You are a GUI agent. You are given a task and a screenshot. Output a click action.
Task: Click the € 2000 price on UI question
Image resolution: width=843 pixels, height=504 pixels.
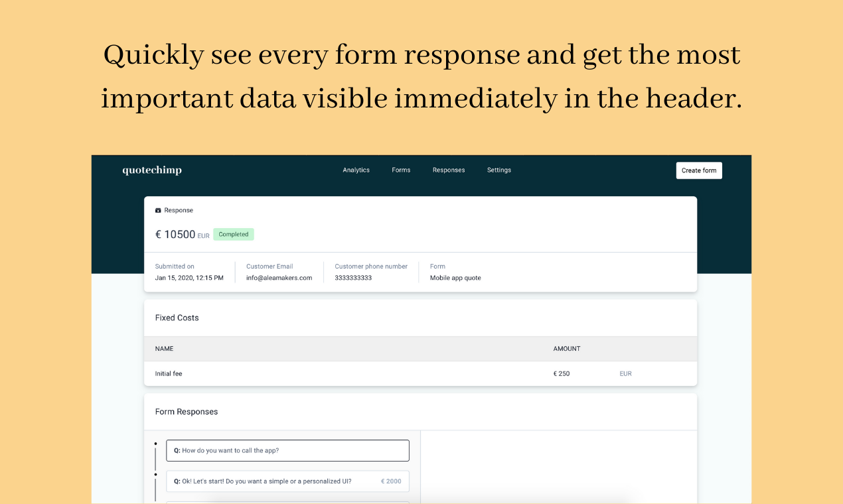391,481
